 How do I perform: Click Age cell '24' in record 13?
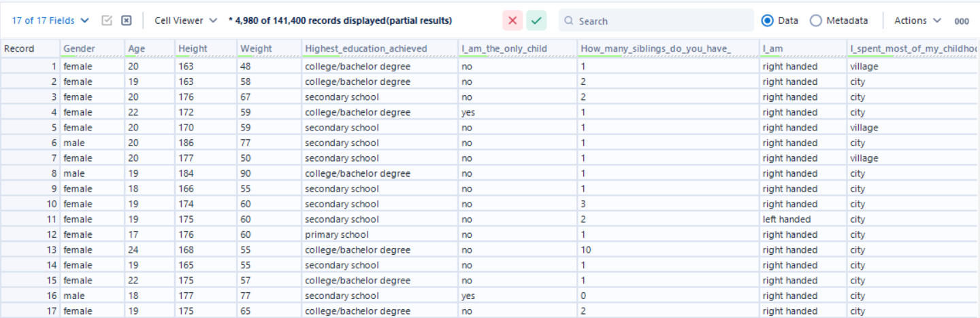pyautogui.click(x=148, y=250)
